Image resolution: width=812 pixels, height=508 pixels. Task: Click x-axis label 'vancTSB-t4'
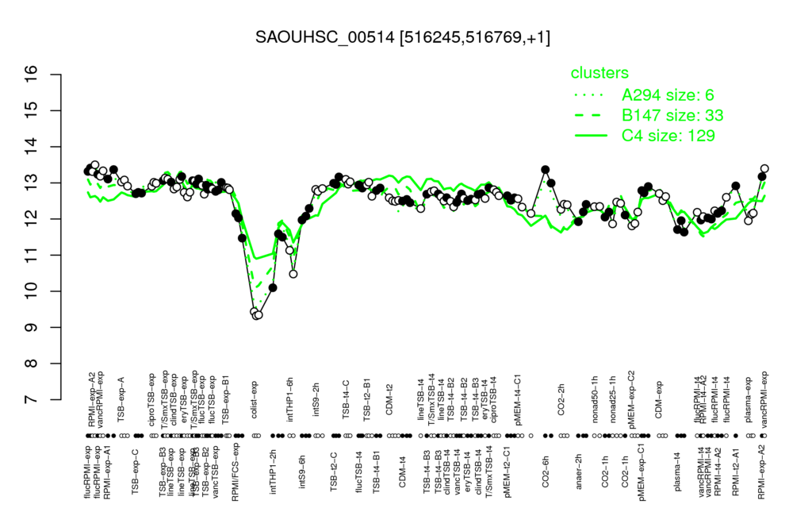(x=458, y=471)
